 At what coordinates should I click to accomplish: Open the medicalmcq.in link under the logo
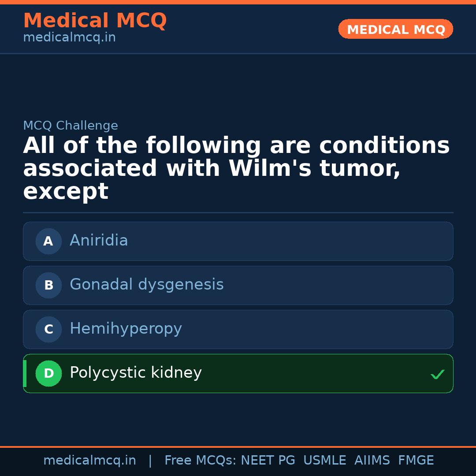pos(69,37)
